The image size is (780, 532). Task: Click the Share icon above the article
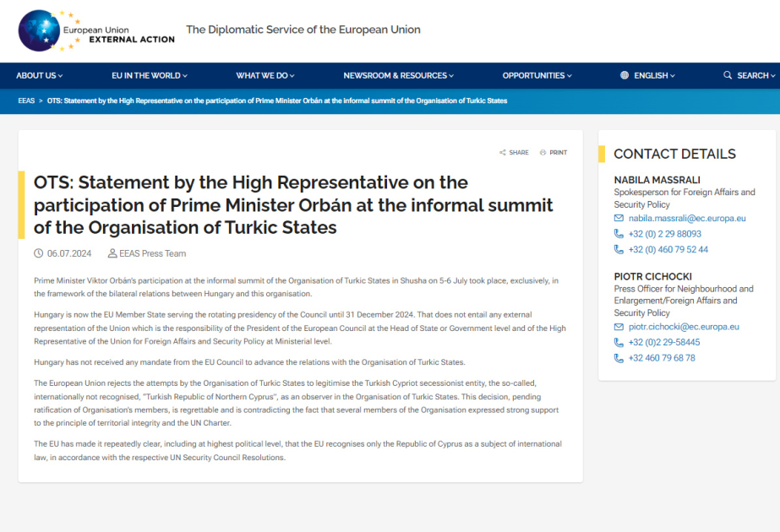(503, 153)
